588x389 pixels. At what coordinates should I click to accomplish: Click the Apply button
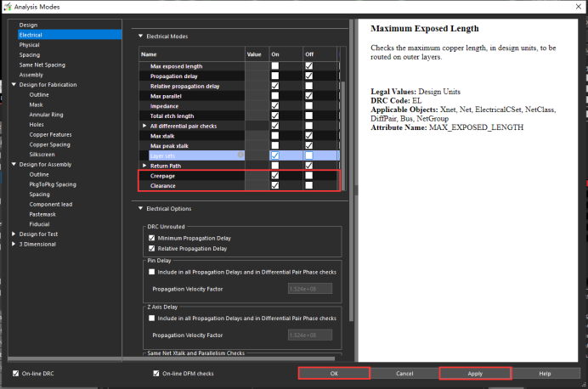tap(475, 373)
